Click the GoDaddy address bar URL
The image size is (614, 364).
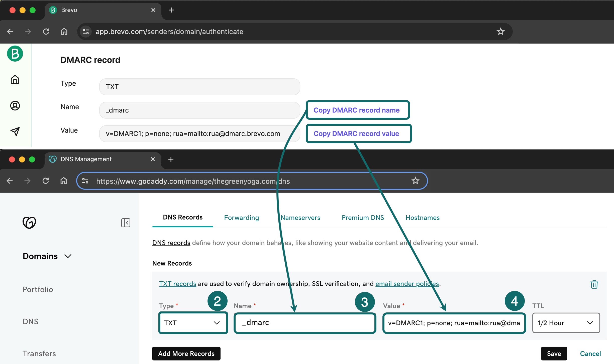pyautogui.click(x=193, y=181)
